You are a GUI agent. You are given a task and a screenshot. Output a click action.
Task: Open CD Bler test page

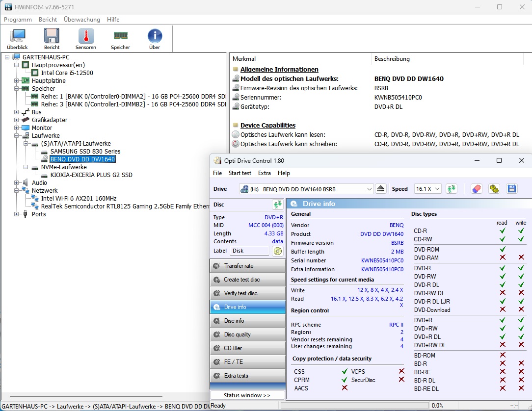248,348
